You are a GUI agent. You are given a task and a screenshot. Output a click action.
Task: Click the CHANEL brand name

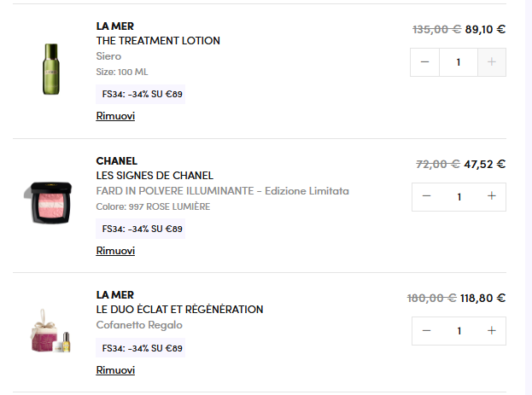pos(117,161)
